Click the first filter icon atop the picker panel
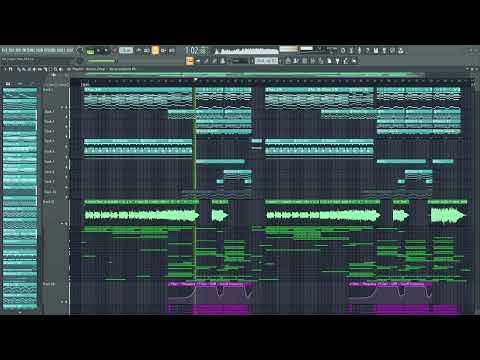Viewport: 480px width, 360px height. 8,84
